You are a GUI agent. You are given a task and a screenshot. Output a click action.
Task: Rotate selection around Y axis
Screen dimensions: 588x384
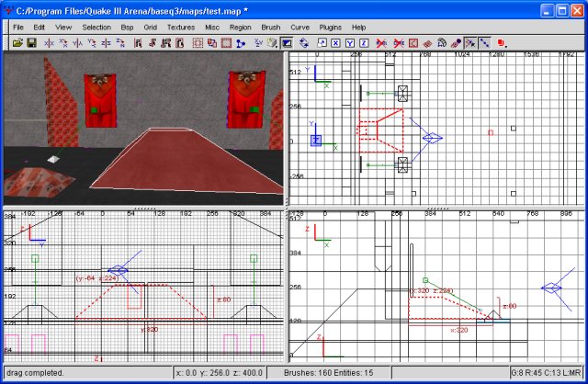(92, 43)
